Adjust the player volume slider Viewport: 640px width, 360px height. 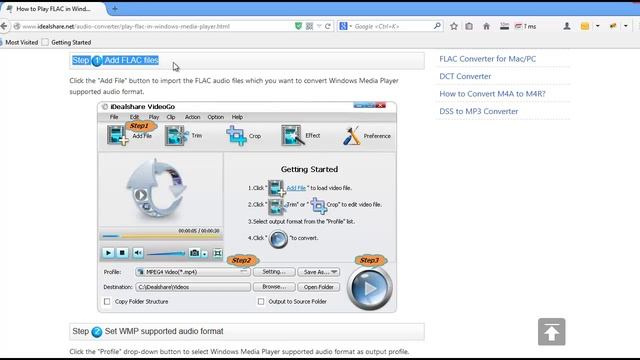tap(166, 253)
